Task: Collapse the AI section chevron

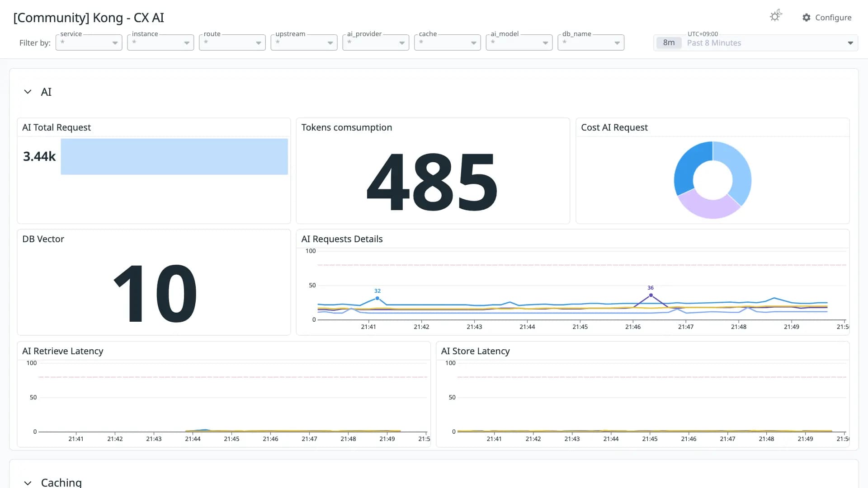Action: pos(28,92)
